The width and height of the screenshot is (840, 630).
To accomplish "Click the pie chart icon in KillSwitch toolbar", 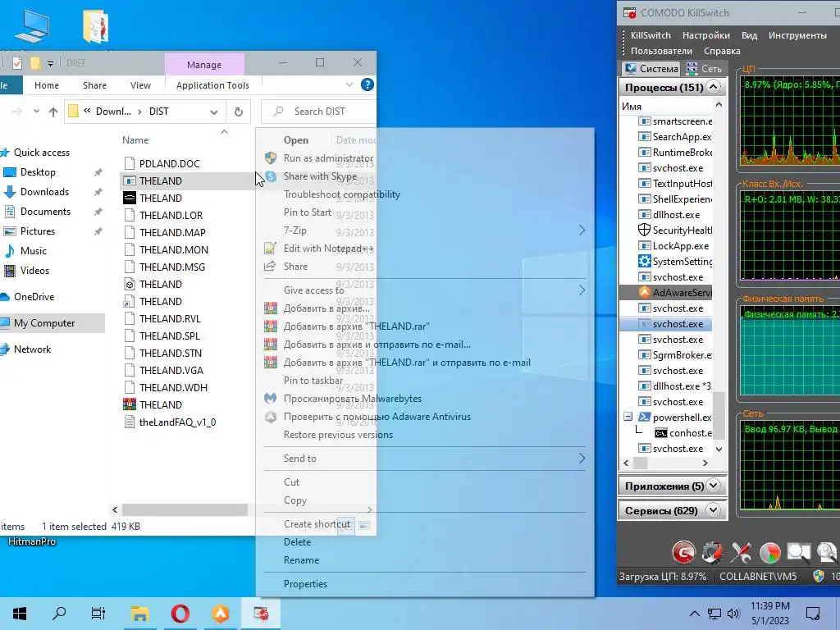I will [769, 552].
